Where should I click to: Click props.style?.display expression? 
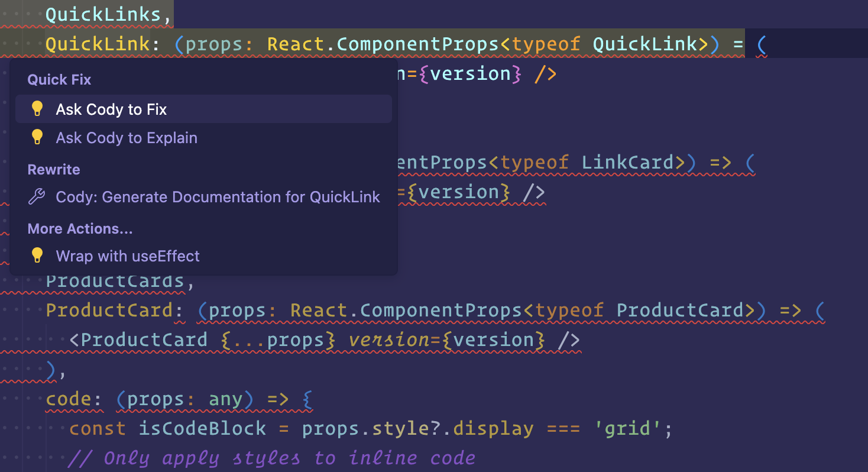[417, 428]
